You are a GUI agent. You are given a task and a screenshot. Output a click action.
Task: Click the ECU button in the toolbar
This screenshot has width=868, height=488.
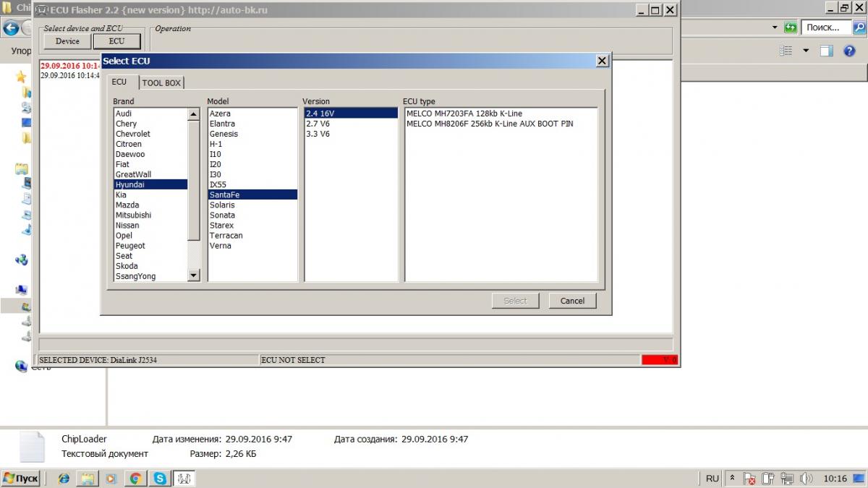[116, 41]
